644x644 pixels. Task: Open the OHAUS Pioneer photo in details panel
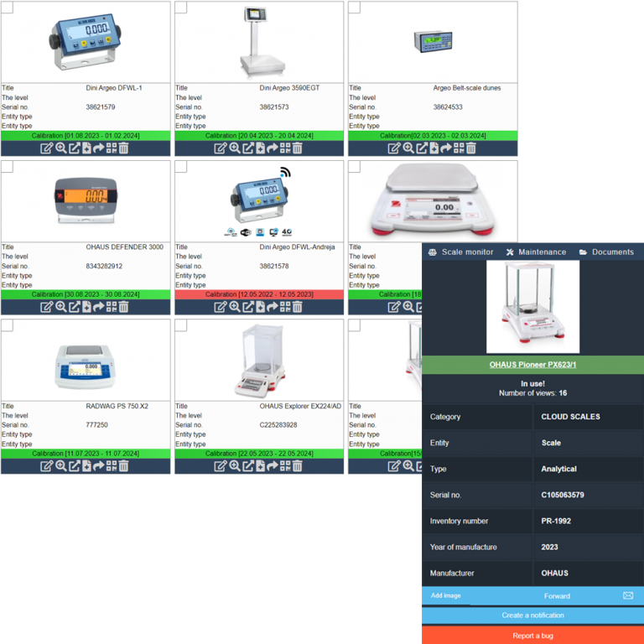pyautogui.click(x=532, y=307)
